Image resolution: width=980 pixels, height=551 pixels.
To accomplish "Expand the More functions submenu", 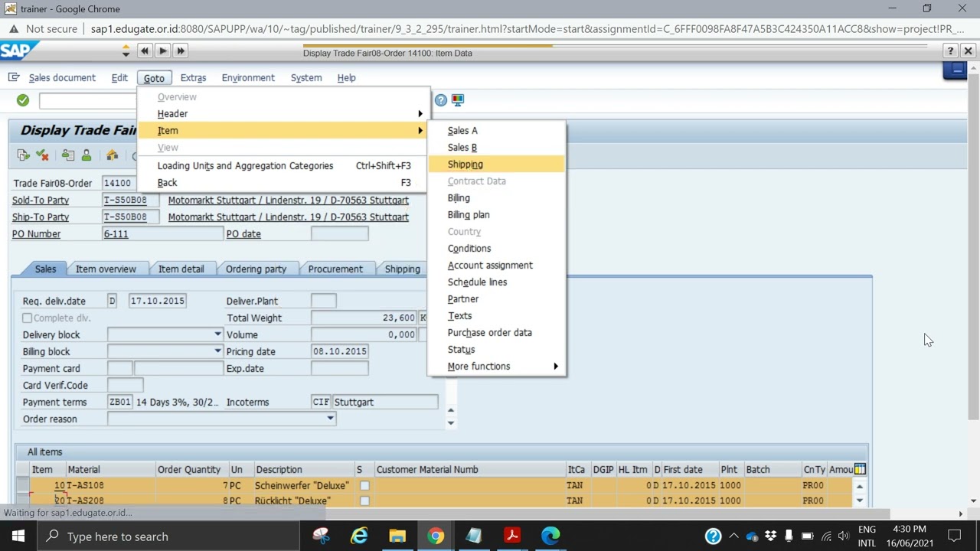I will point(497,366).
